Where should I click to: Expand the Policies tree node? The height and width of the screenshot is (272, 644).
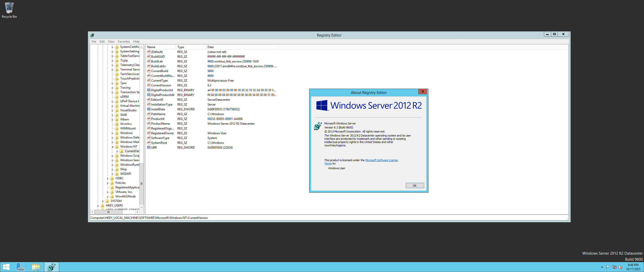[x=108, y=183]
